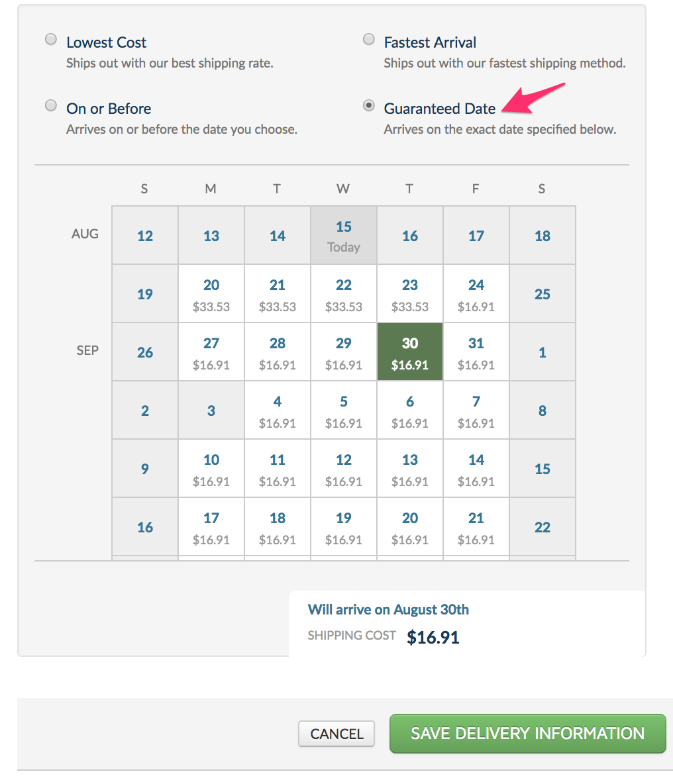Choose September 17 on the calendar

(211, 526)
